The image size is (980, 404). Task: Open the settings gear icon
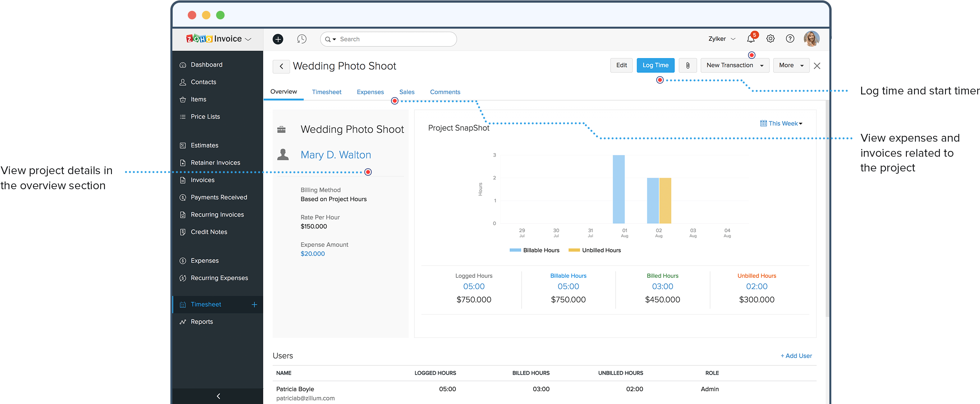[x=770, y=39]
